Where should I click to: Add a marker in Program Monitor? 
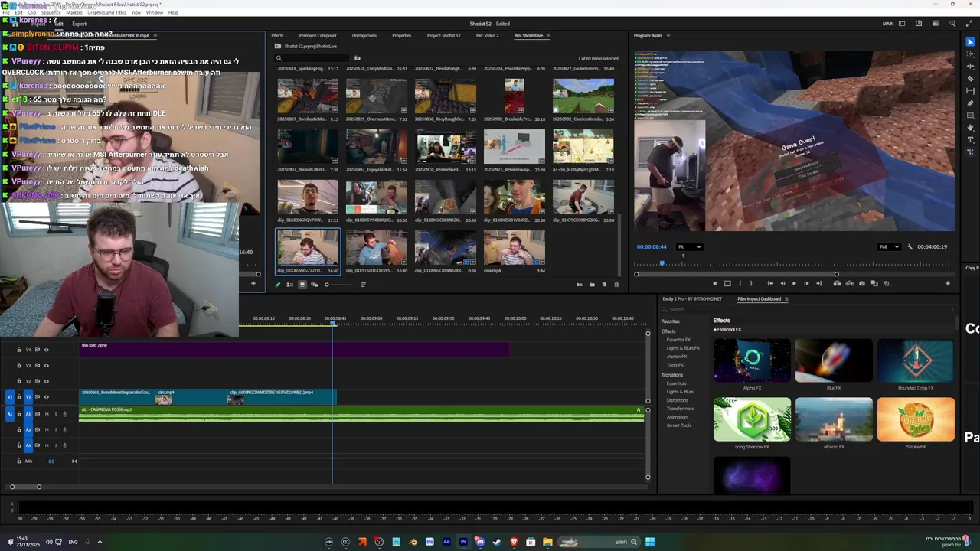714,283
